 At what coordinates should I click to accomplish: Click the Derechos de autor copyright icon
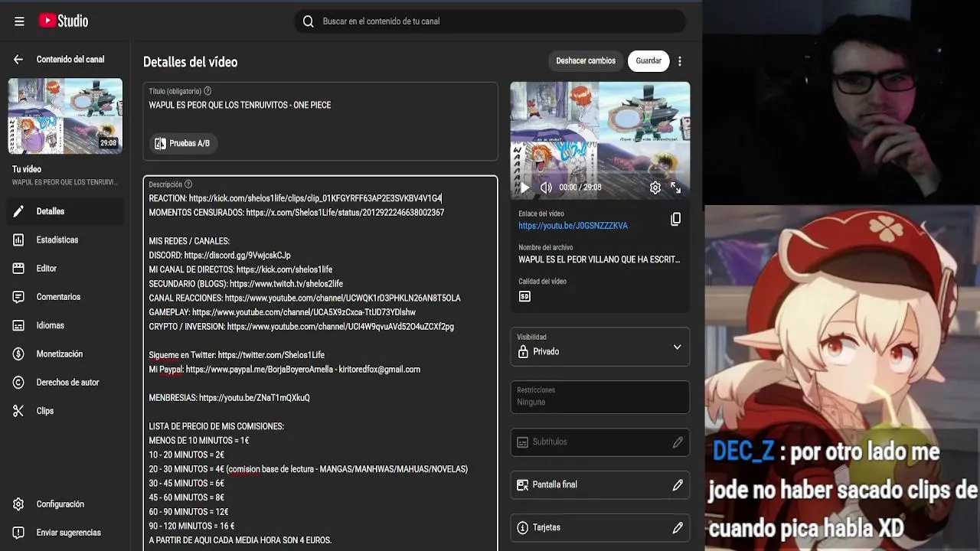(18, 383)
